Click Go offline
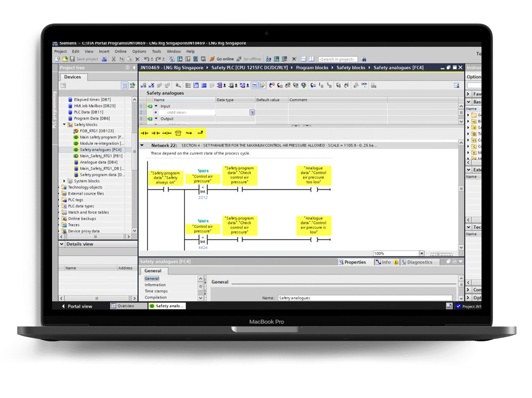 click(x=249, y=59)
